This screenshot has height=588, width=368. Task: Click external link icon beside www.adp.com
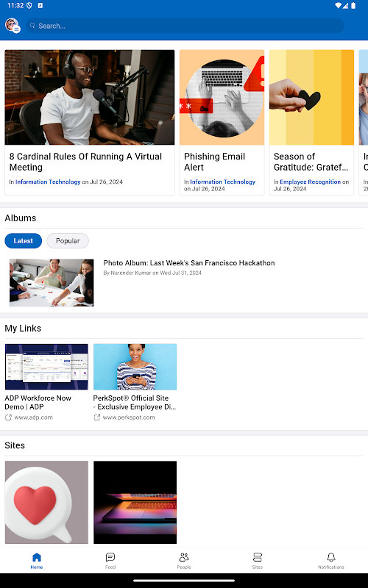[x=8, y=417]
